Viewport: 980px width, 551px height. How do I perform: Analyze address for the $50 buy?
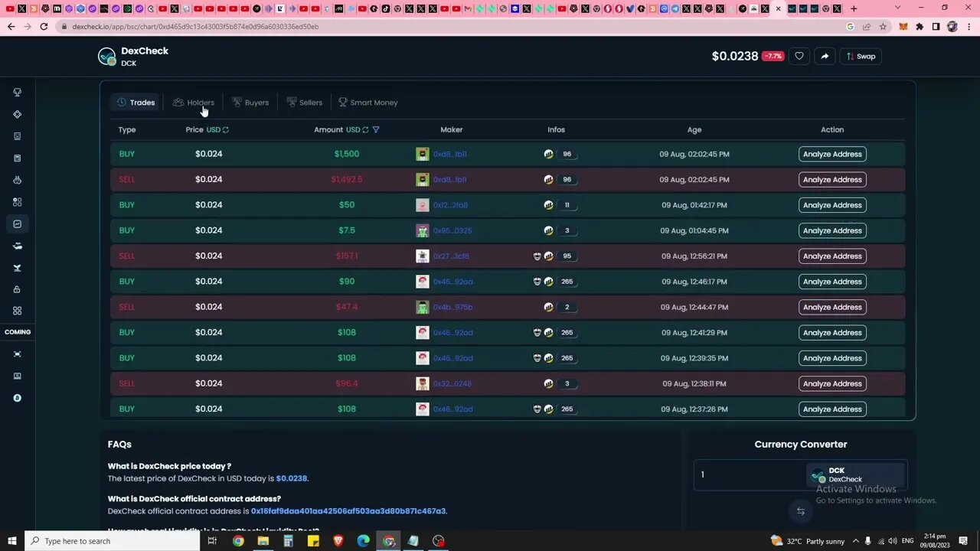point(832,205)
